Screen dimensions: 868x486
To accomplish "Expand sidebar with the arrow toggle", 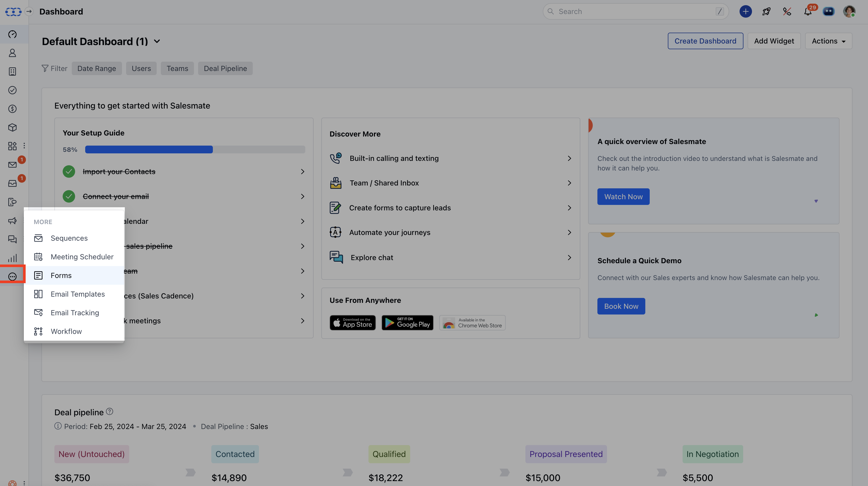I will [29, 11].
